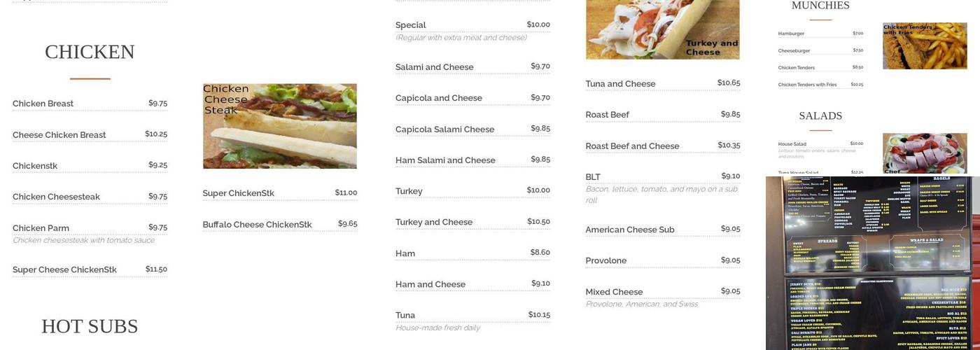Click the BLT menu entry
The width and height of the screenshot is (980, 350).
tap(593, 177)
